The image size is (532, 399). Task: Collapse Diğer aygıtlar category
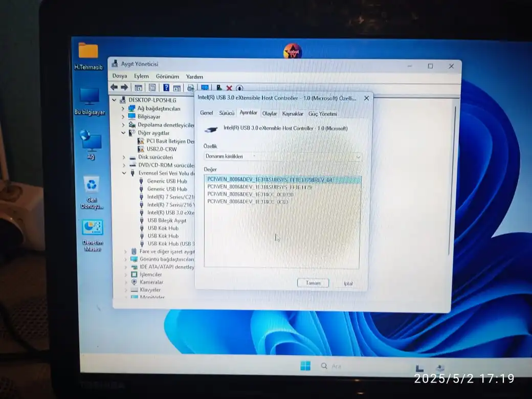(x=123, y=133)
